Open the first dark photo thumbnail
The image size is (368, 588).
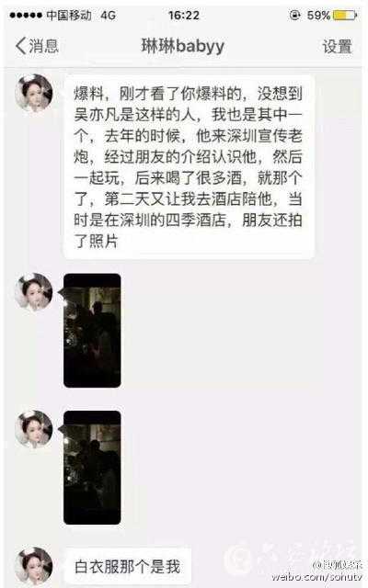pyautogui.click(x=92, y=331)
